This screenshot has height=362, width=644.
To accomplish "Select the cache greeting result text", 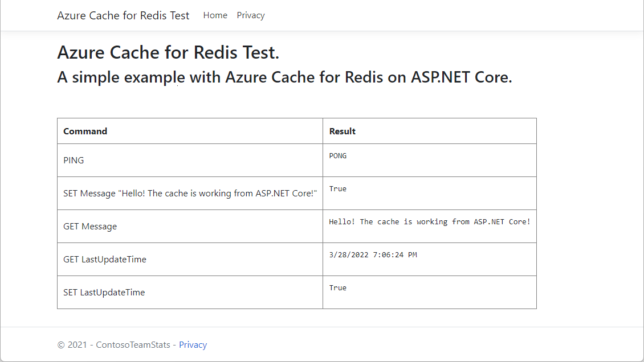I will coord(429,221).
